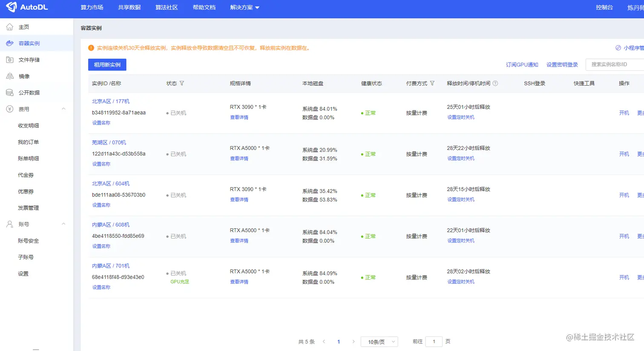
Task: Click the home icon beside 主页
Action: tap(10, 27)
